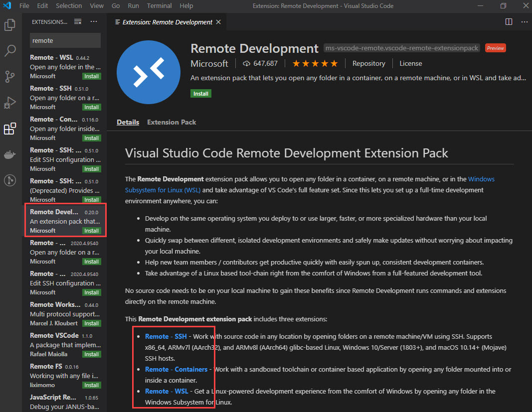This screenshot has height=412, width=532.
Task: Open the Selection menu
Action: click(69, 6)
